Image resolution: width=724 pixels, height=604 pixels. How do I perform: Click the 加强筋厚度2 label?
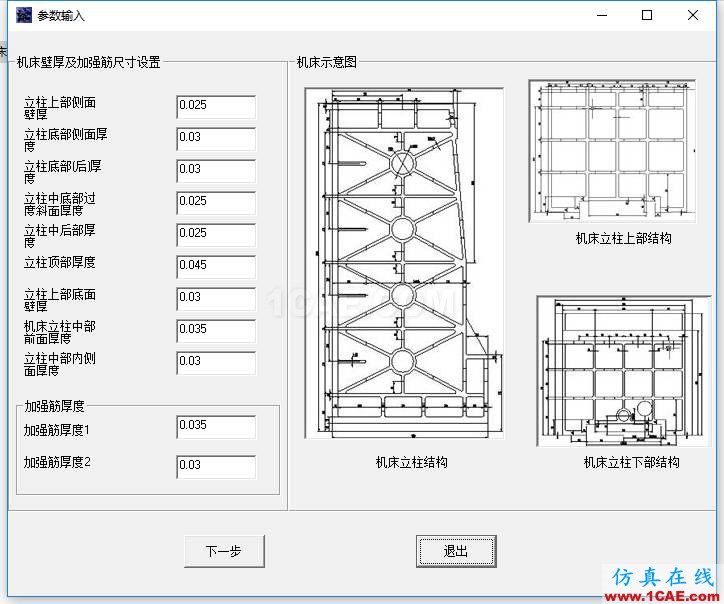(x=57, y=462)
